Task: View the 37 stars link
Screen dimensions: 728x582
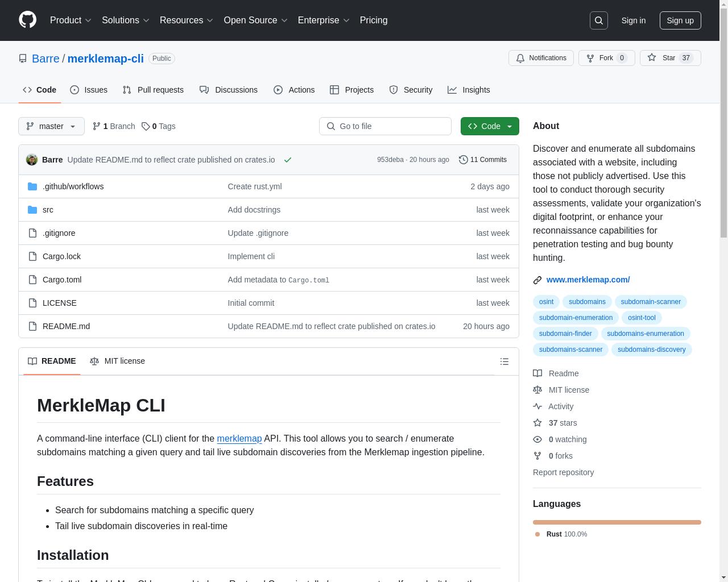Action: tap(555, 423)
